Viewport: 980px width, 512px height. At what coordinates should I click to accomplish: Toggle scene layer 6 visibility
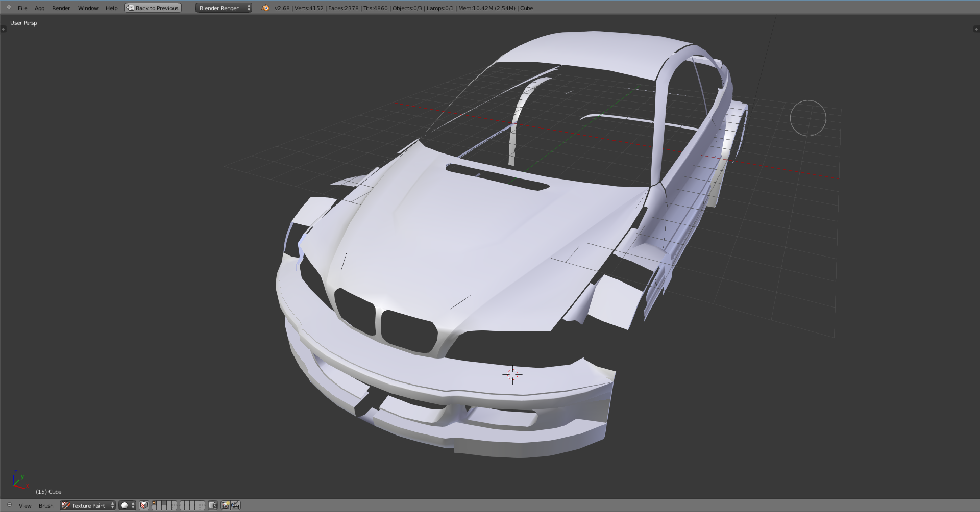coord(182,503)
